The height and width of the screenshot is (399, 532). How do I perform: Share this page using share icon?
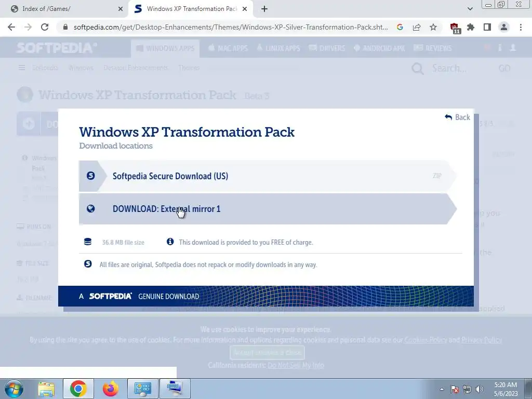click(x=417, y=27)
